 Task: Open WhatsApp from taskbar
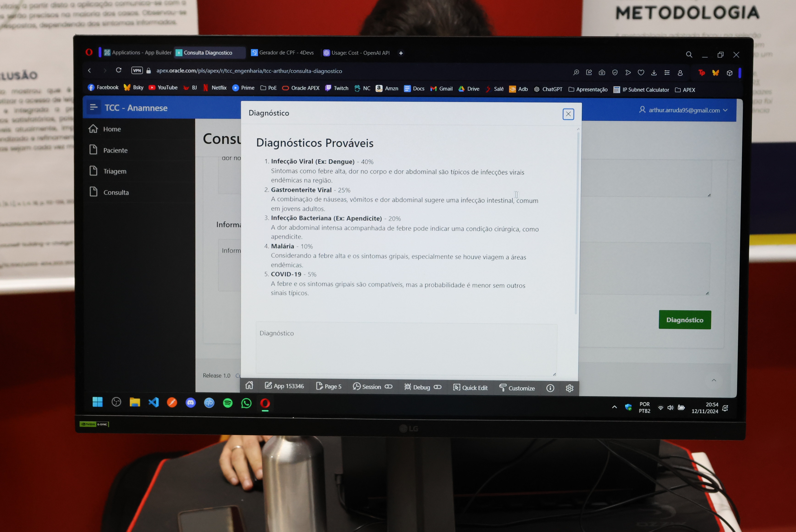point(246,403)
